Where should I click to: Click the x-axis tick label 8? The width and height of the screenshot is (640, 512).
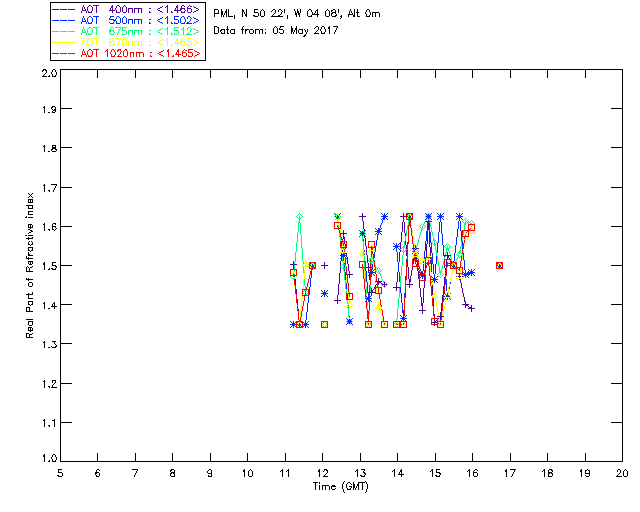pyautogui.click(x=173, y=473)
